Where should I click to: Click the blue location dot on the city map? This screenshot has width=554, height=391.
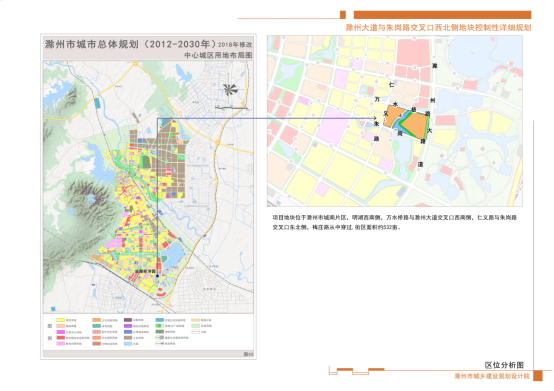(x=158, y=276)
